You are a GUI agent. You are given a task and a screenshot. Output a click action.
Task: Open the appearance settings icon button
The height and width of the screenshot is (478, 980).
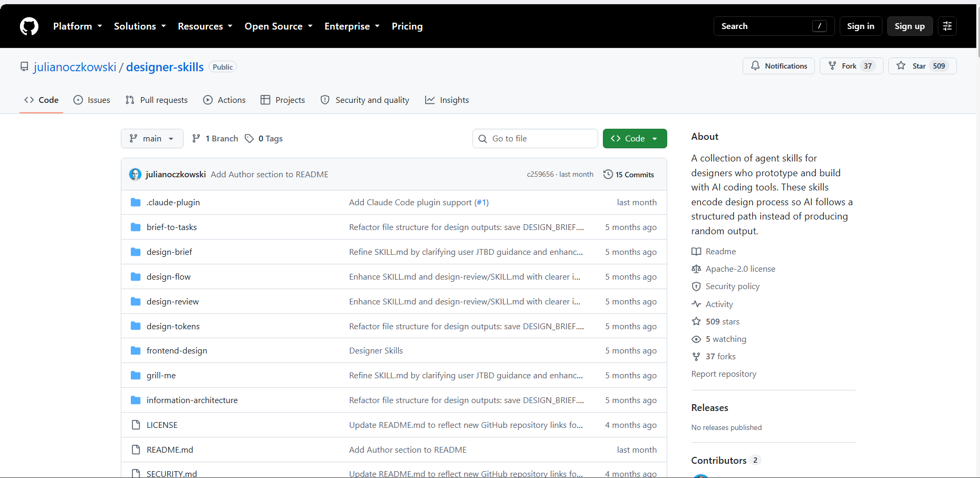(x=947, y=26)
